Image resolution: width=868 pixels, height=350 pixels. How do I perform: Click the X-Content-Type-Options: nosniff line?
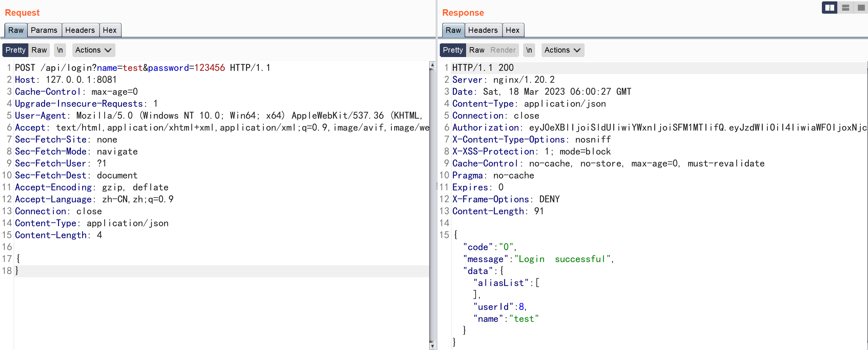pyautogui.click(x=532, y=139)
